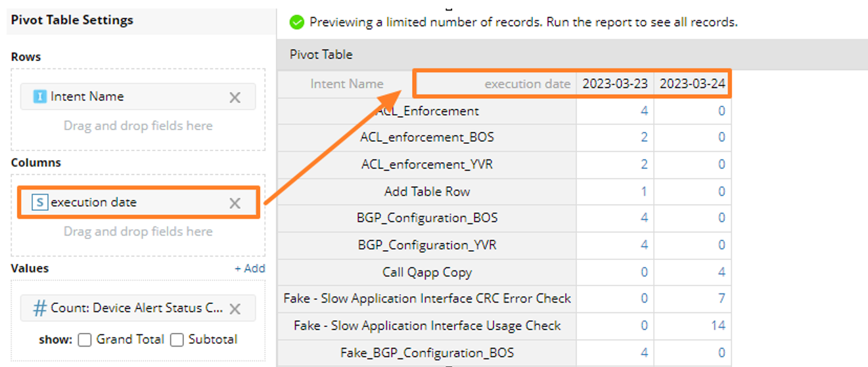Click the execution date string type icon
The height and width of the screenshot is (367, 868).
[x=40, y=202]
